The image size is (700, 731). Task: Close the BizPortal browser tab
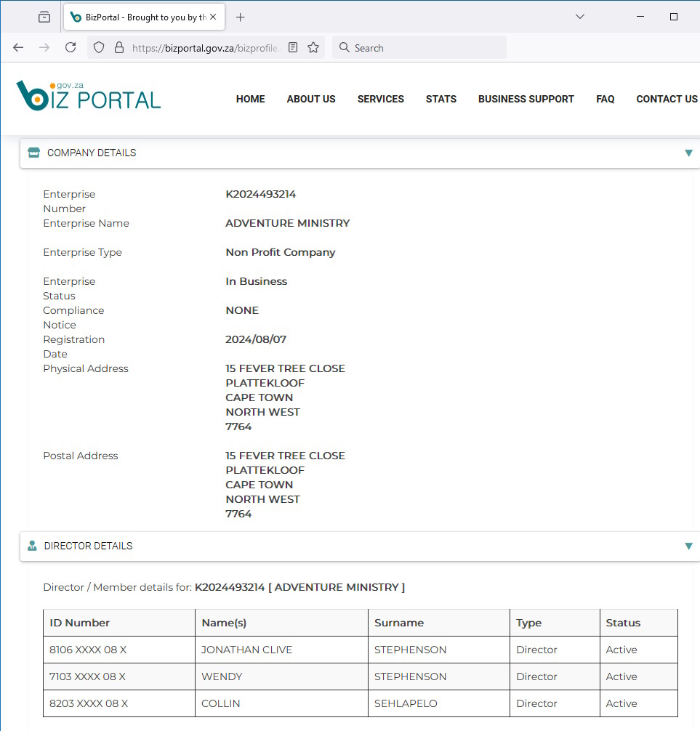213,17
